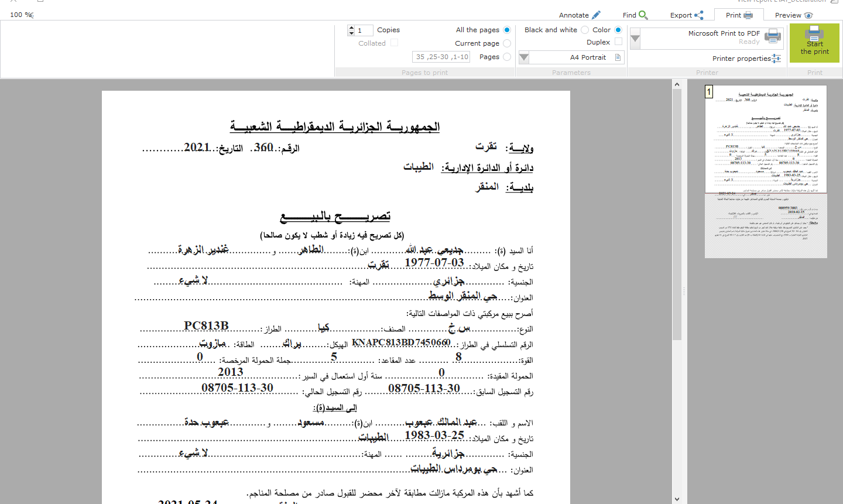This screenshot has width=843, height=504.
Task: Click the Preview eye icon
Action: (808, 15)
